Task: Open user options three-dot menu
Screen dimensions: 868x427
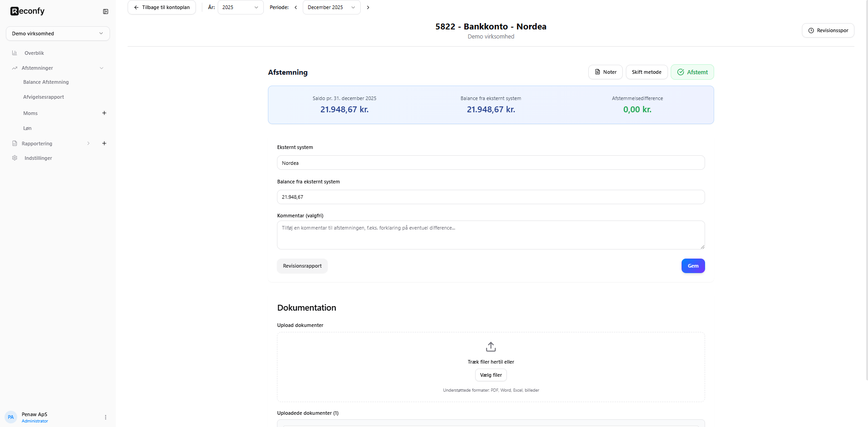Action: click(x=105, y=417)
